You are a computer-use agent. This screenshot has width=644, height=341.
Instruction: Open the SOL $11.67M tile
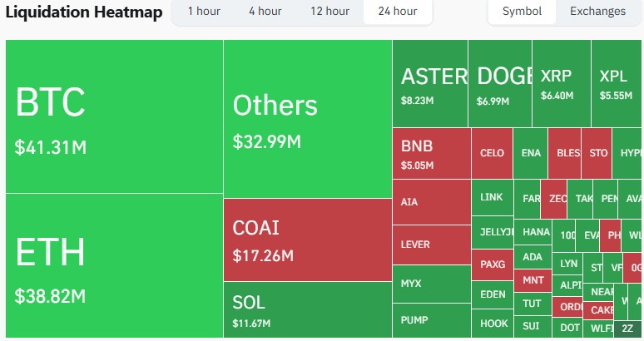point(308,309)
